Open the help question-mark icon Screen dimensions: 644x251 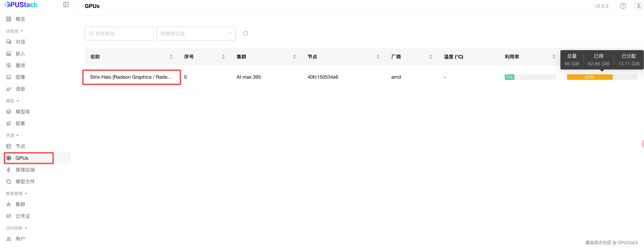(x=623, y=6)
